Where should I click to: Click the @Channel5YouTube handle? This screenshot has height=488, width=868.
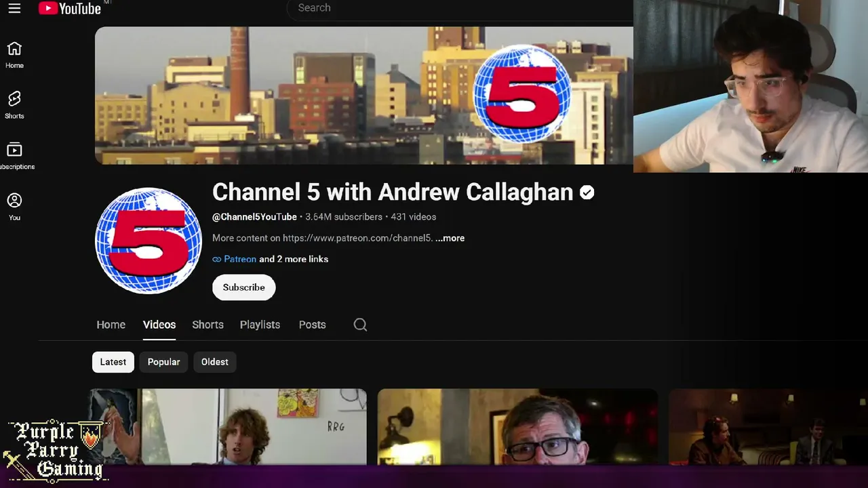coord(254,217)
